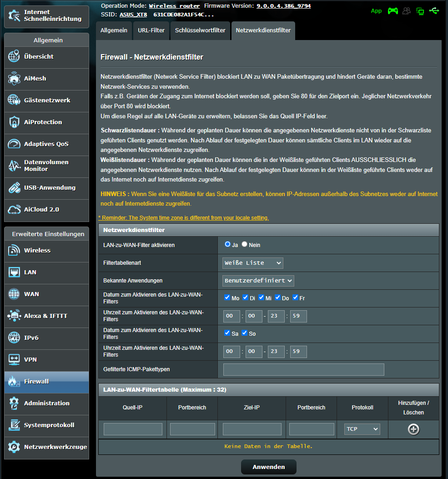
Task: Click the IPv6 icon
Action: [14, 338]
